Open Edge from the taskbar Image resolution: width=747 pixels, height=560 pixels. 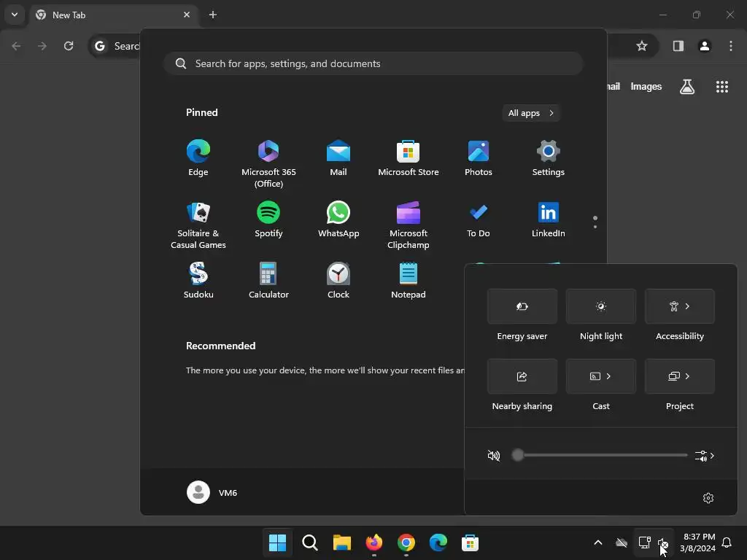click(438, 542)
